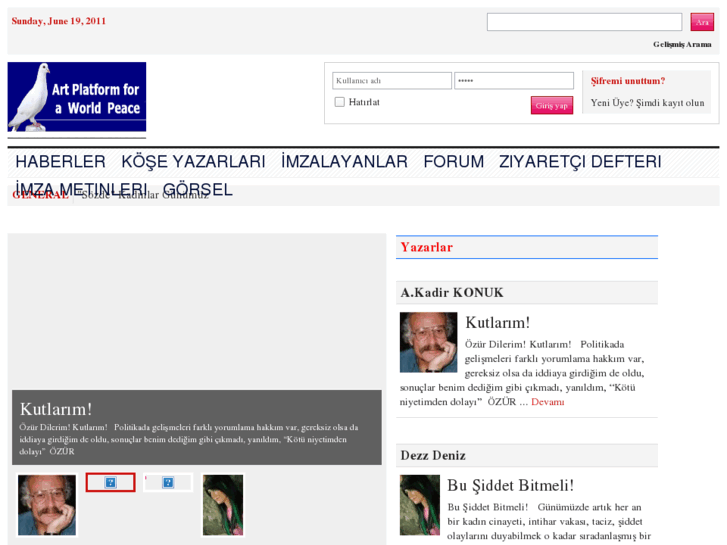Focus the Kullanıcı adı username field
The height and width of the screenshot is (545, 727).
pyautogui.click(x=392, y=81)
